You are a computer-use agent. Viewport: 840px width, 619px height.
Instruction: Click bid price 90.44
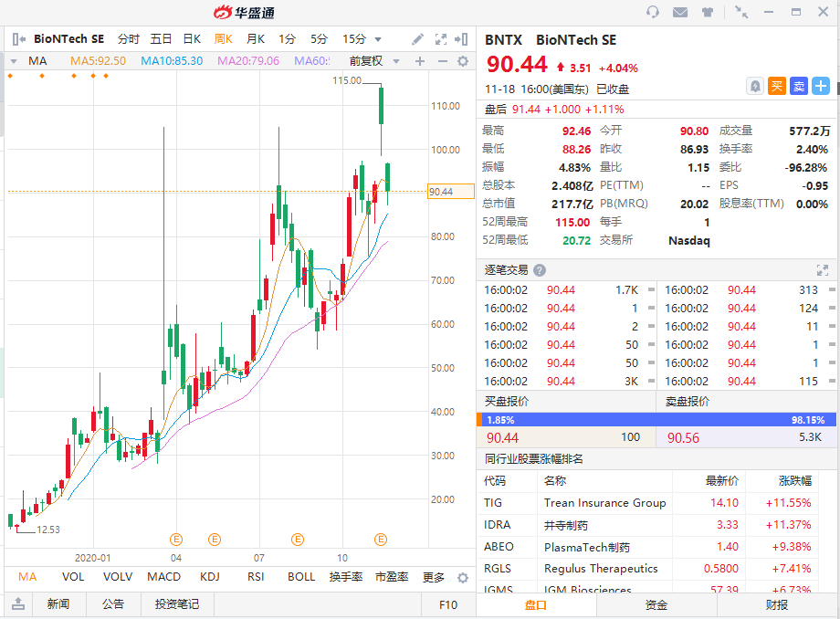pyautogui.click(x=502, y=438)
